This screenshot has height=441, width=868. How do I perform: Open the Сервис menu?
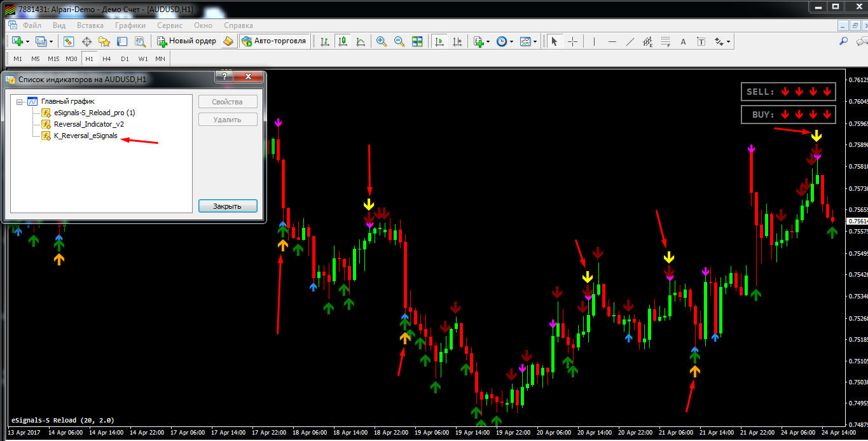[169, 25]
